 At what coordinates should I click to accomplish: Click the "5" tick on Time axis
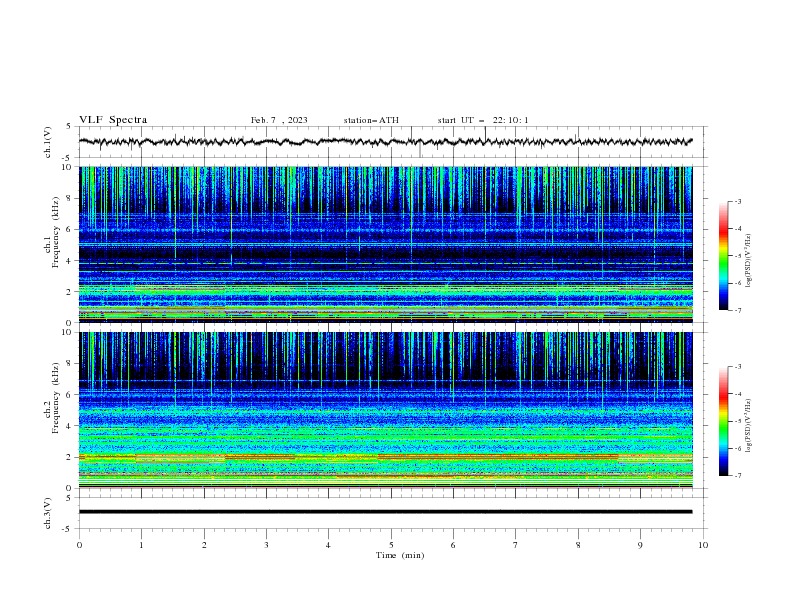tap(391, 545)
